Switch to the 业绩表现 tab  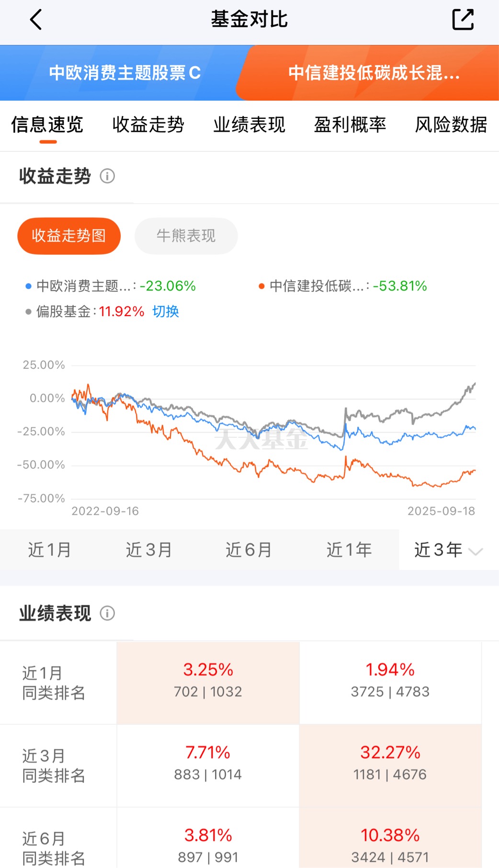click(249, 125)
